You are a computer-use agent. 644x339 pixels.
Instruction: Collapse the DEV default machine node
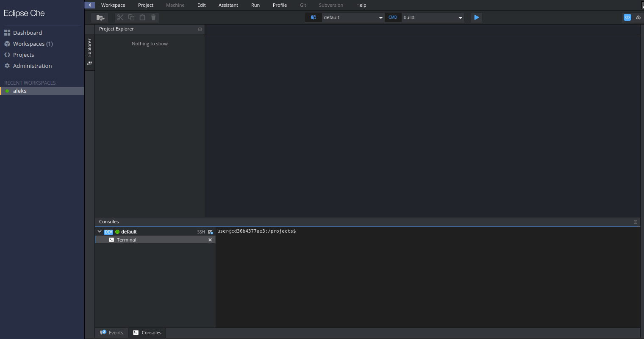tap(100, 232)
